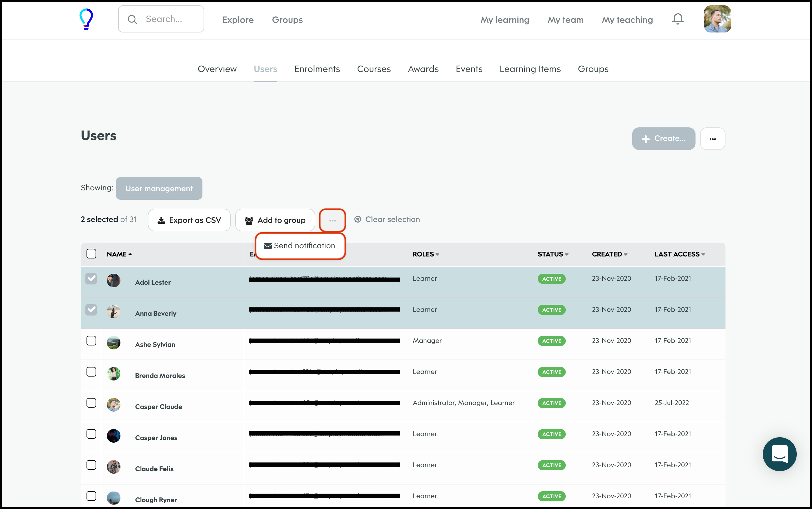Open Clough Ryner's user name
This screenshot has width=812, height=509.
[156, 500]
